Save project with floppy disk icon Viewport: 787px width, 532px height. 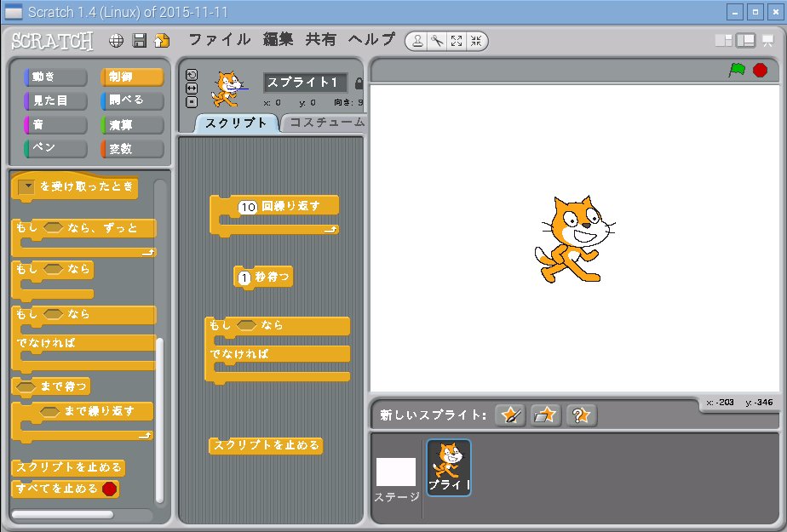pyautogui.click(x=139, y=41)
